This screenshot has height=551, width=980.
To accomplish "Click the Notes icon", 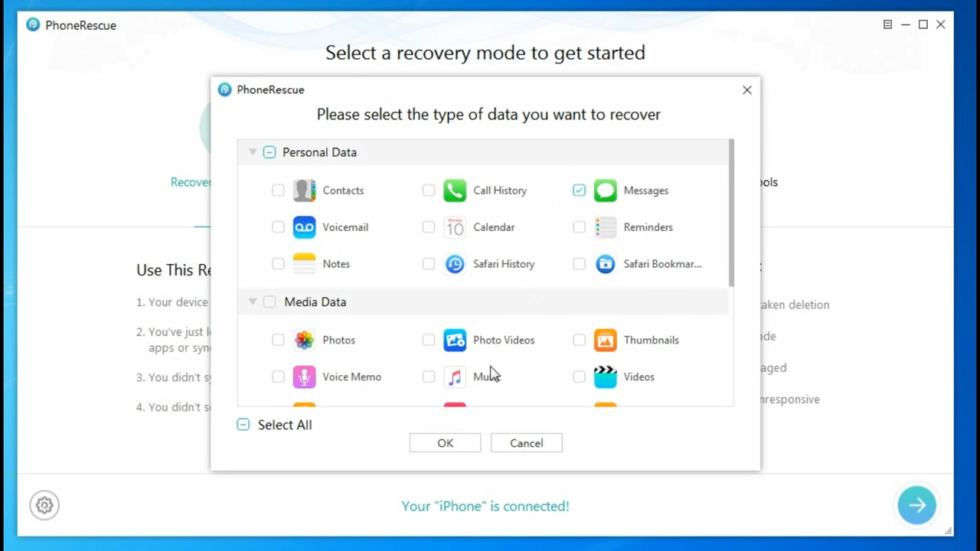I will point(304,264).
